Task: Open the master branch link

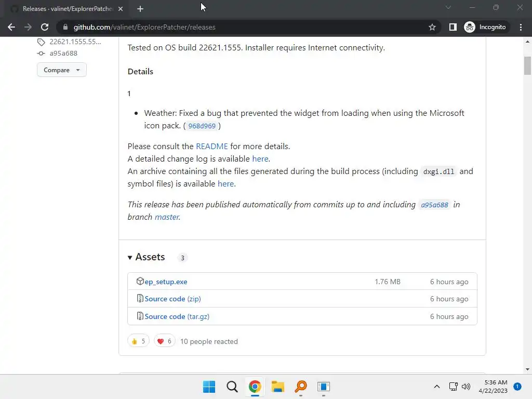Action: tap(167, 217)
